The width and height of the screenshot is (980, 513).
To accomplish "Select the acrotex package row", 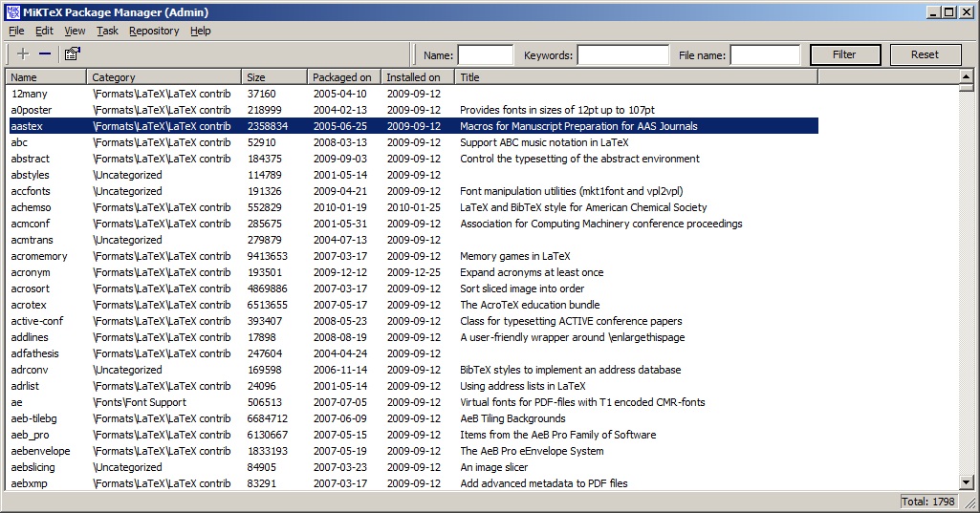I will pos(414,305).
